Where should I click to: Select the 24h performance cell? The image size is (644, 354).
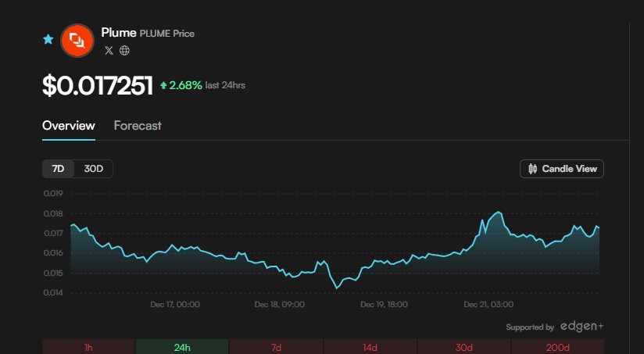182,347
